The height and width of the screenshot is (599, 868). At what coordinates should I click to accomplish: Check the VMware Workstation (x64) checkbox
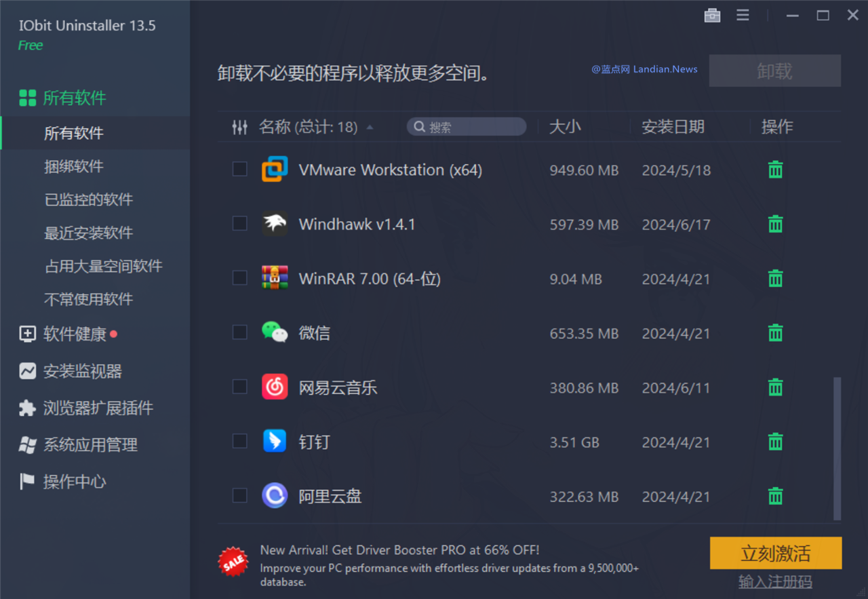click(240, 169)
